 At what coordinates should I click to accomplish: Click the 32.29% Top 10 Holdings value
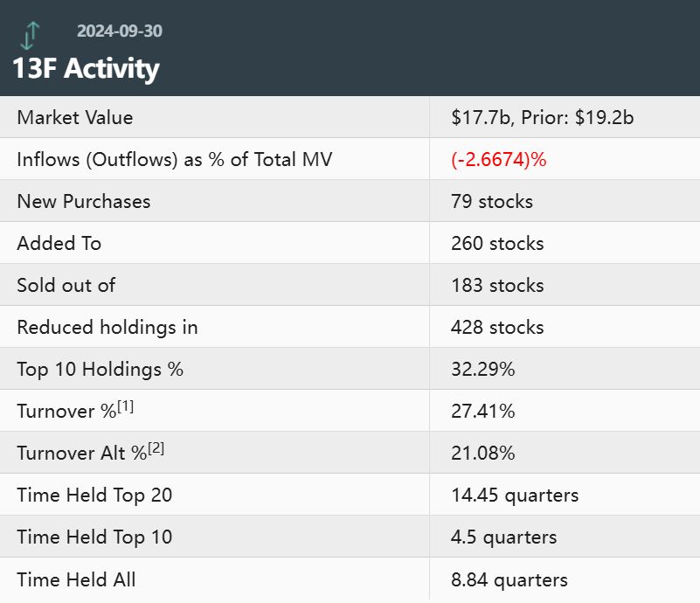click(x=483, y=369)
